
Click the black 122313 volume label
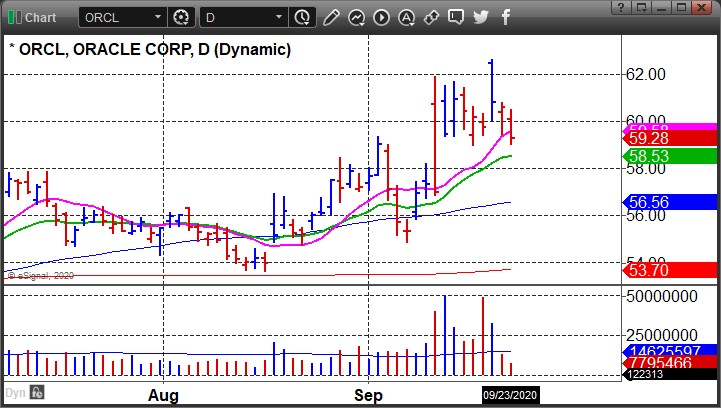click(670, 374)
